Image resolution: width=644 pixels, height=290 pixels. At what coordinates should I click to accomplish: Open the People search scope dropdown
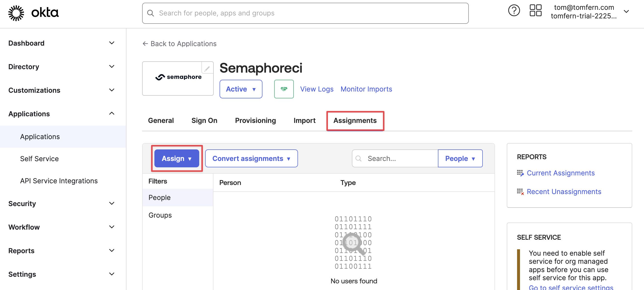click(460, 158)
